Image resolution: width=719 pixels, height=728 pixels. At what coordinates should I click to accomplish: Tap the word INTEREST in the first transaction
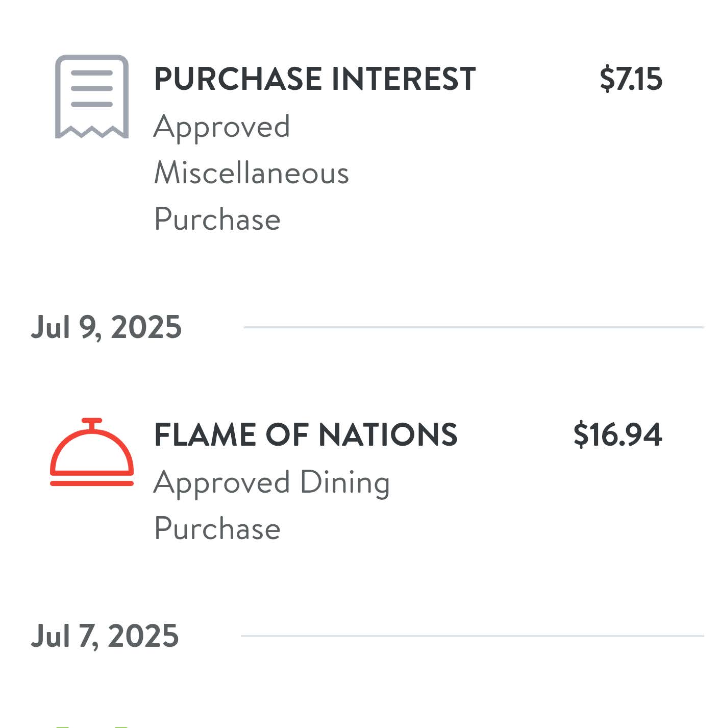pos(403,79)
